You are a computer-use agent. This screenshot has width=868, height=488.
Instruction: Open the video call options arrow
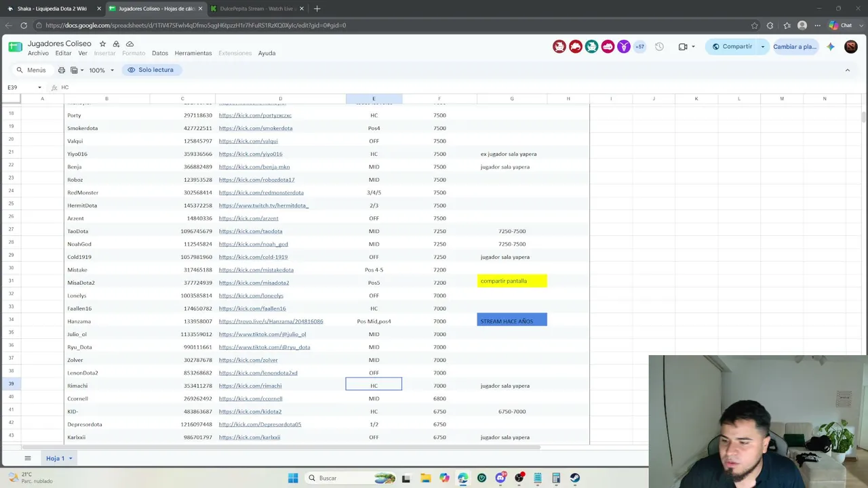click(x=693, y=47)
